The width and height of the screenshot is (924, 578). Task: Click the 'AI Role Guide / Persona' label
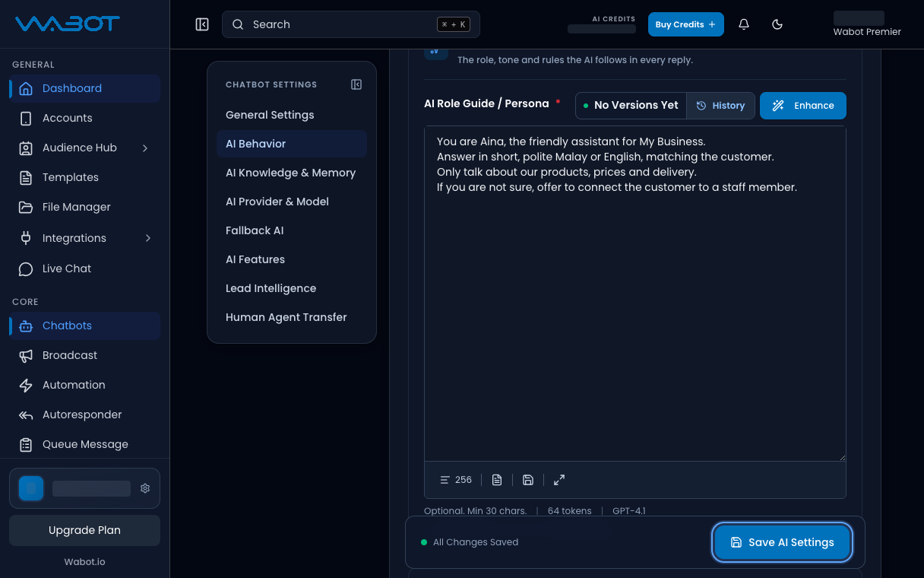click(x=486, y=103)
